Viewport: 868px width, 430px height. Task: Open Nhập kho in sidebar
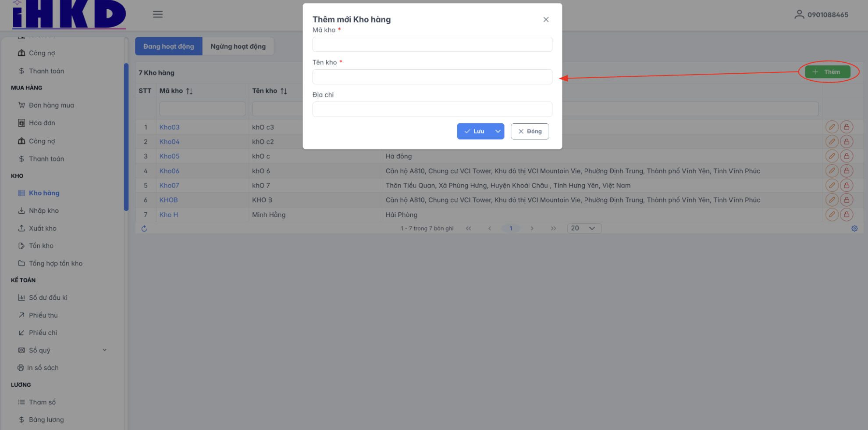(43, 211)
